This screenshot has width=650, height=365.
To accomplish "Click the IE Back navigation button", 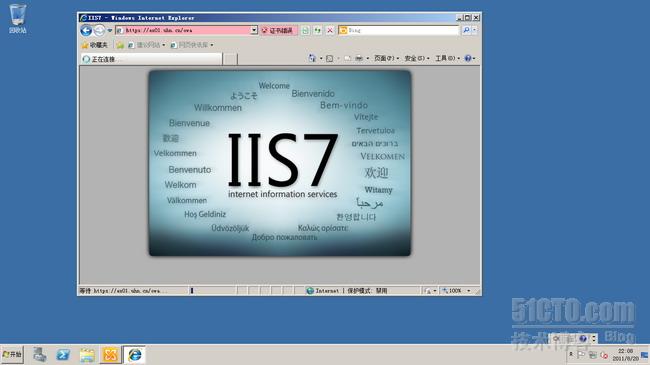I will point(86,30).
